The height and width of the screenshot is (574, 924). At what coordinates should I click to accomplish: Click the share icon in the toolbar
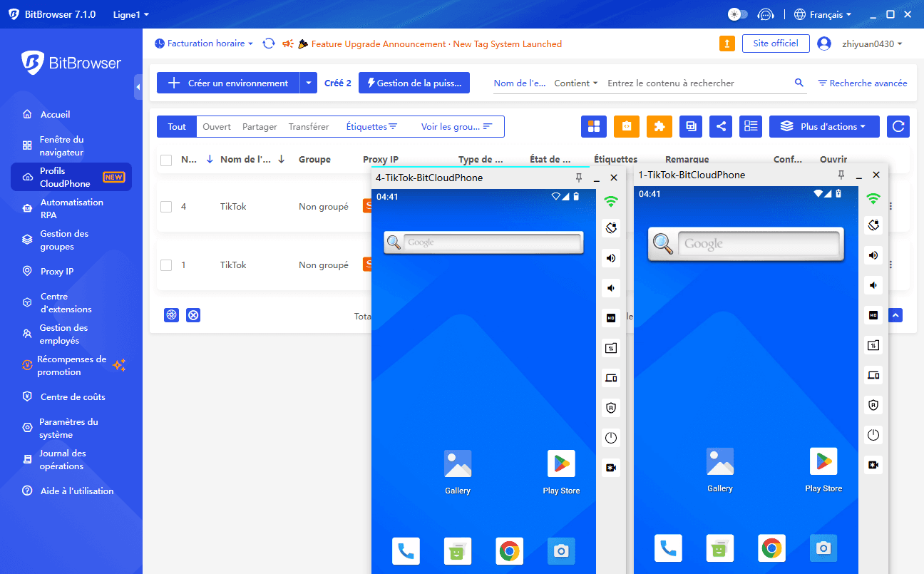pyautogui.click(x=722, y=126)
